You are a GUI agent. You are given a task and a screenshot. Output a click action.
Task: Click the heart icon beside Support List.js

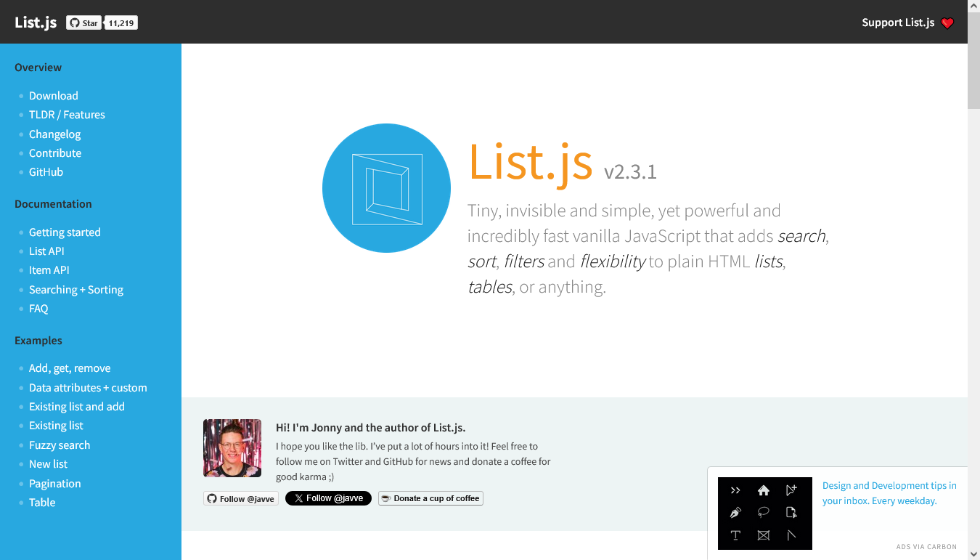947,23
